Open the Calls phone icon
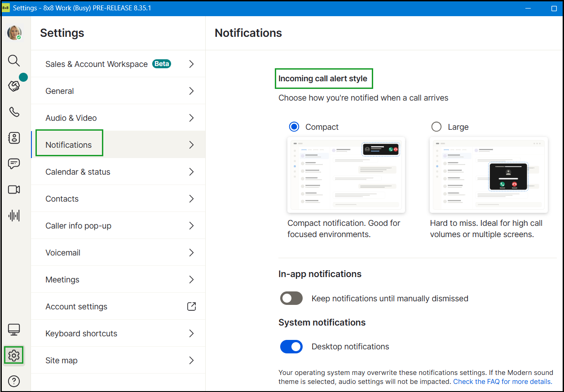The width and height of the screenshot is (564, 392). (x=14, y=112)
